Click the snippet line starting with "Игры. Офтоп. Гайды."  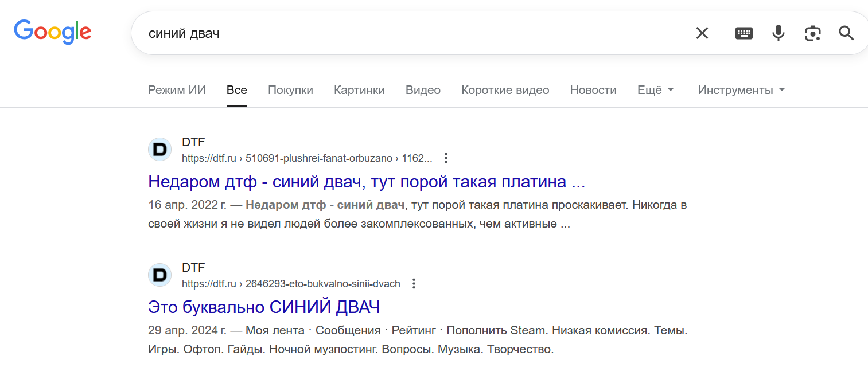tap(351, 349)
